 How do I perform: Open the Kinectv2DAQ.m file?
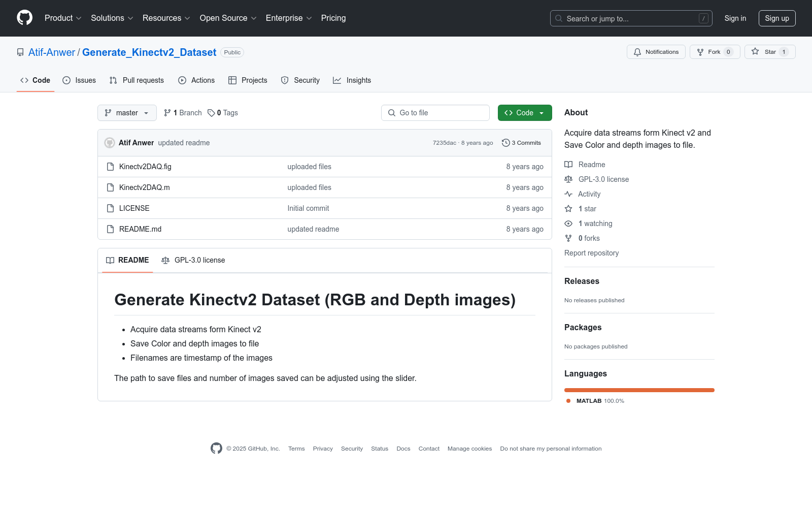pyautogui.click(x=145, y=187)
